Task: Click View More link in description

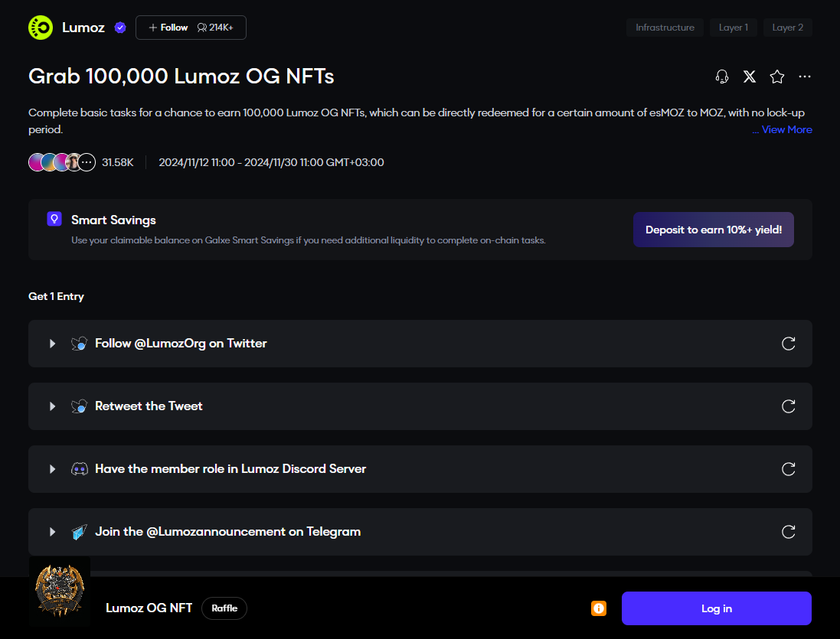Action: pos(782,129)
